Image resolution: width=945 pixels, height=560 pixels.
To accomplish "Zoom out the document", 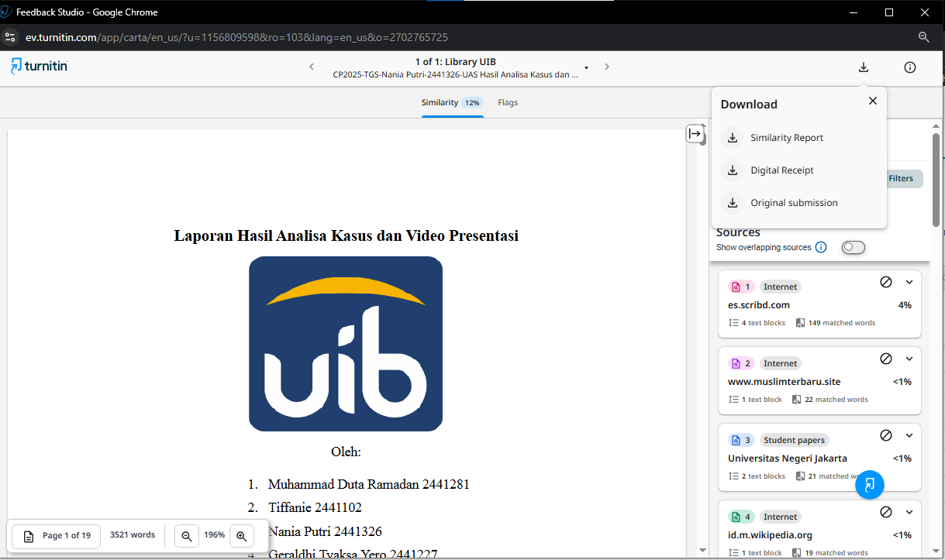I will pyautogui.click(x=187, y=535).
